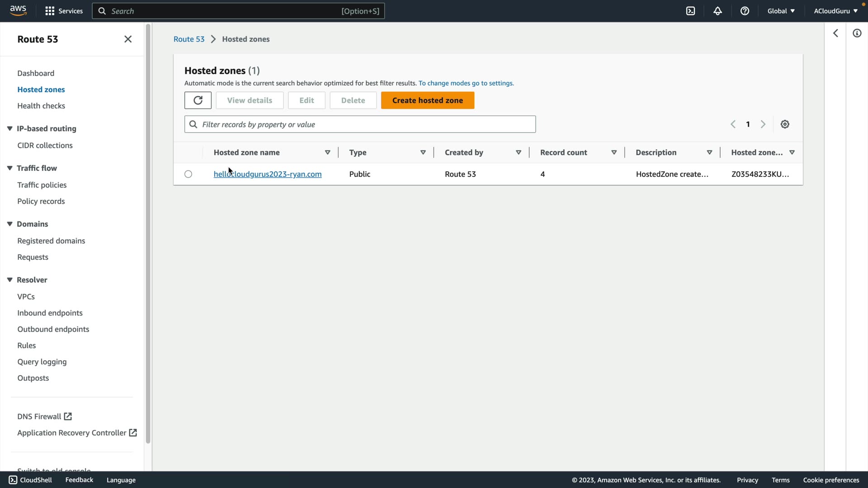Image resolution: width=868 pixels, height=488 pixels.
Task: Click Create hosted zone button
Action: (427, 100)
